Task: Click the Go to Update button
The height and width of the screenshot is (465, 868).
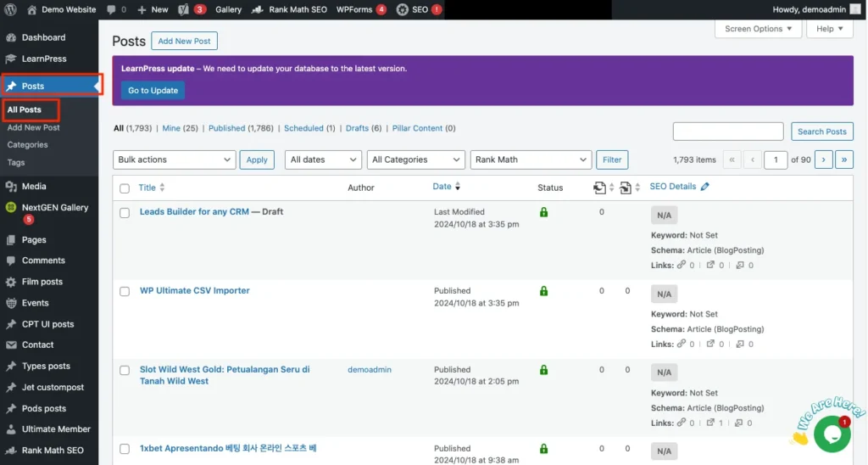Action: tap(153, 91)
